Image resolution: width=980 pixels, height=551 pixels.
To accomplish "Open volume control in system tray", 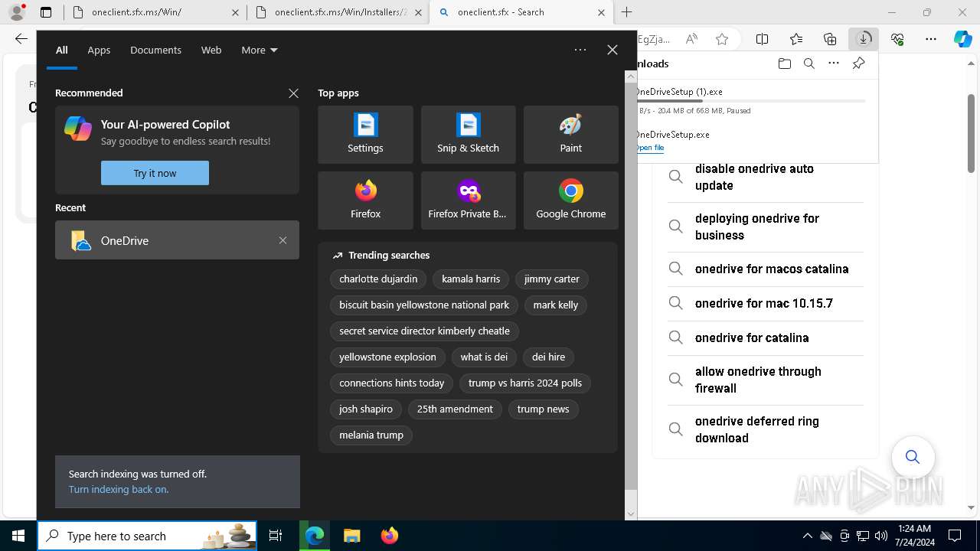I will (x=880, y=536).
